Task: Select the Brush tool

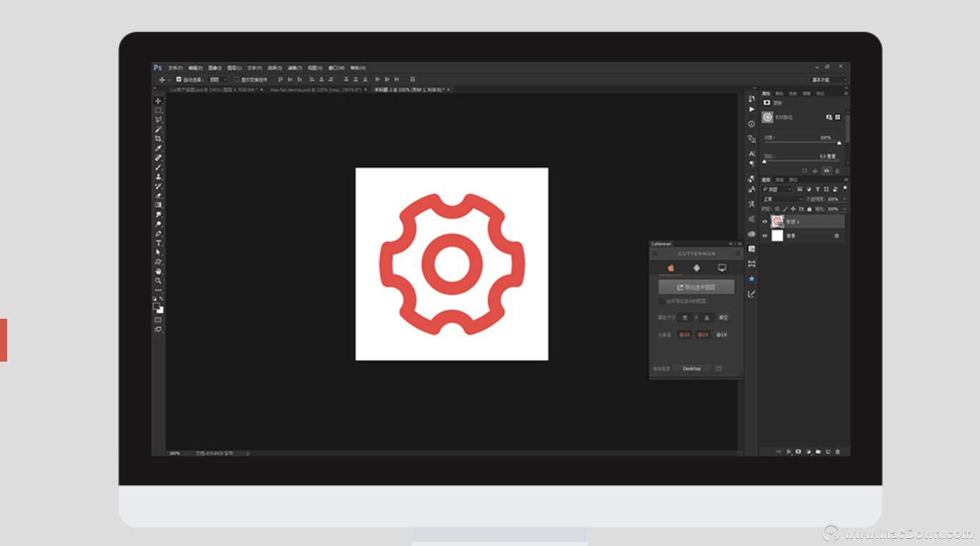Action: click(x=158, y=167)
